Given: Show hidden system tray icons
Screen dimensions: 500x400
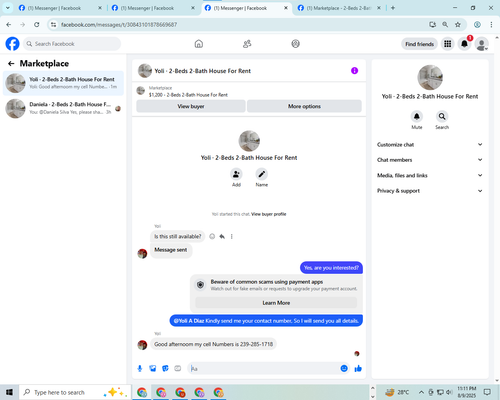Looking at the screenshot, I should pyautogui.click(x=421, y=392).
